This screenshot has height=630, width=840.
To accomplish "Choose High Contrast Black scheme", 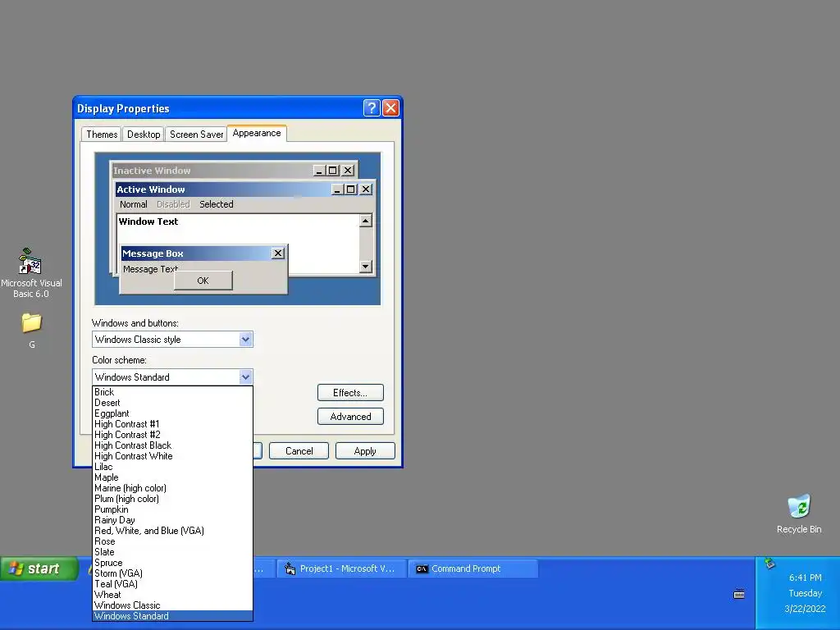I will point(172,445).
